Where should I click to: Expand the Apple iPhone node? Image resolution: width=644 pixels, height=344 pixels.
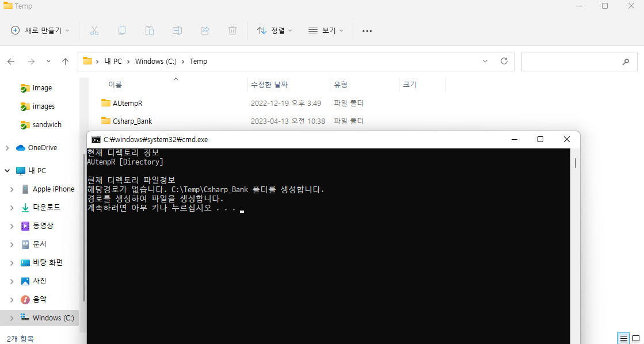(x=13, y=189)
